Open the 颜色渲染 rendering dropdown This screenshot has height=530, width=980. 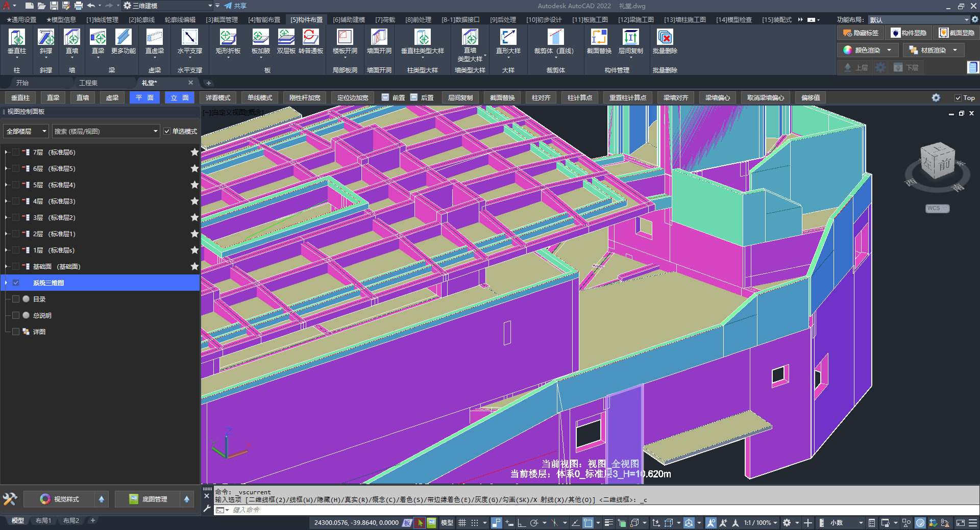(889, 50)
